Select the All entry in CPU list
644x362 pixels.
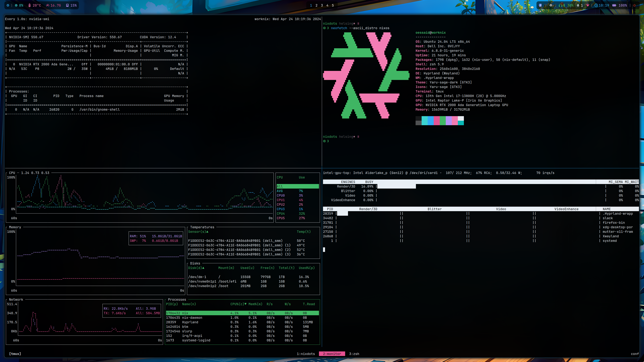click(x=298, y=186)
